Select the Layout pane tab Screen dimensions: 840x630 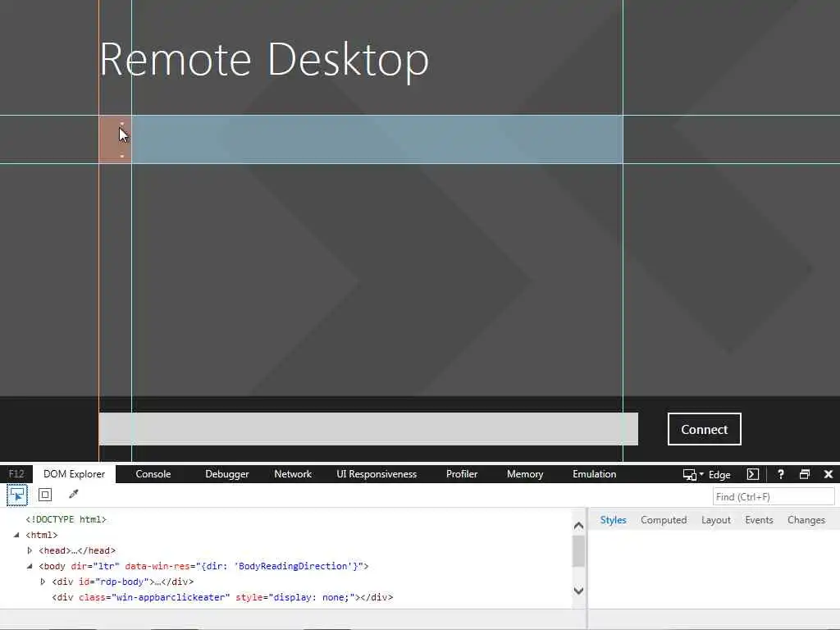[715, 520]
